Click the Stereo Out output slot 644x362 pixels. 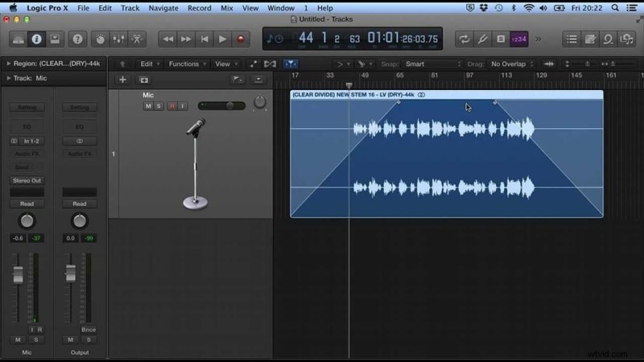(27, 180)
